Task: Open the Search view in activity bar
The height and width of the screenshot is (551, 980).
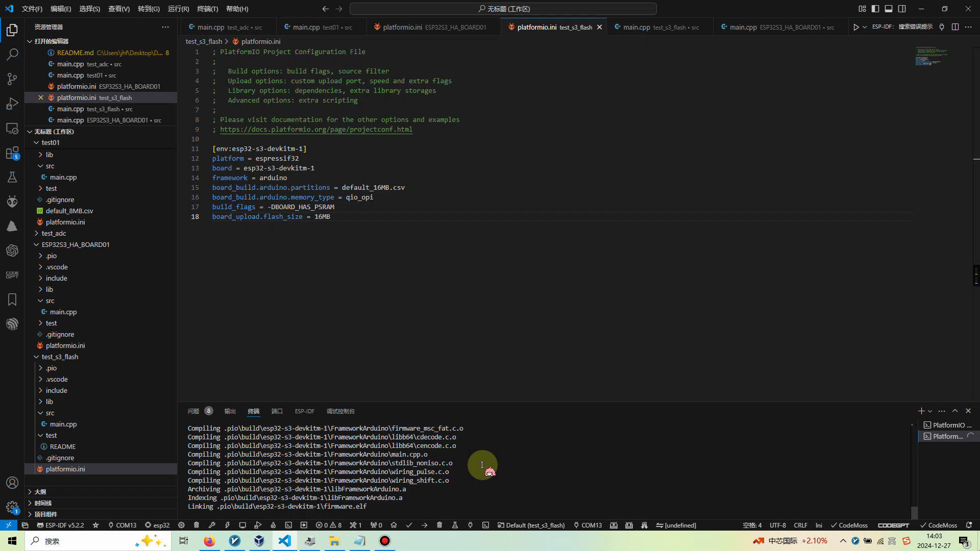Action: click(x=12, y=55)
